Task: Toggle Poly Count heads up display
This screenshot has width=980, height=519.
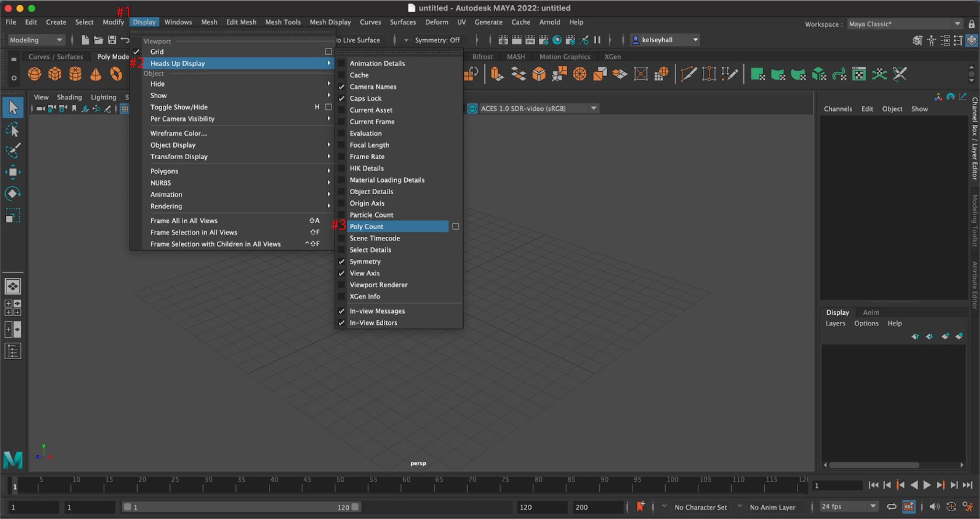Action: tap(367, 227)
